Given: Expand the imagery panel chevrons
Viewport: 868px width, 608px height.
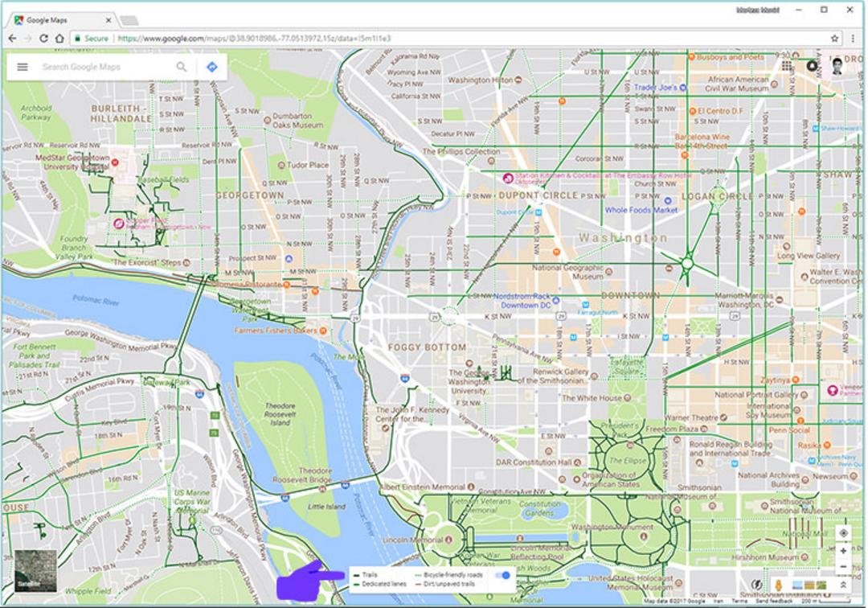Looking at the screenshot, I should tap(843, 585).
